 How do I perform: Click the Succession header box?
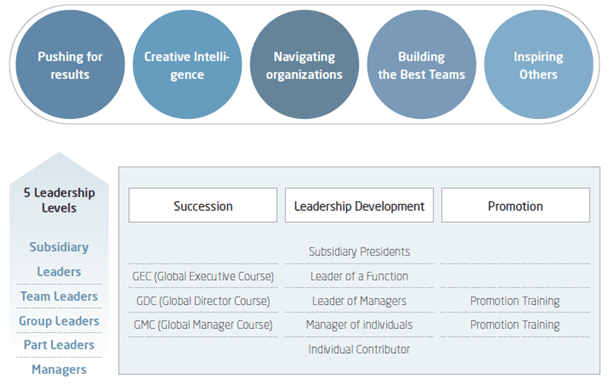(203, 206)
